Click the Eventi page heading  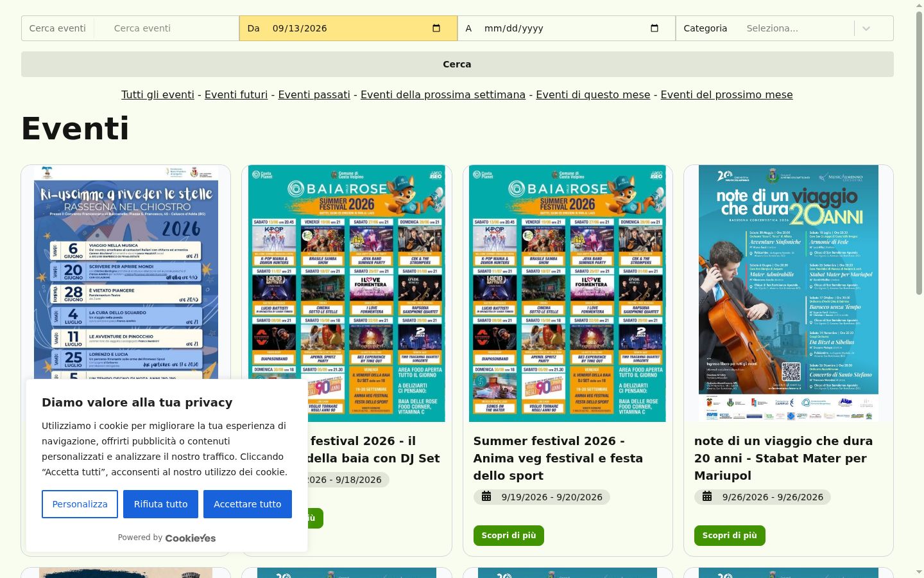point(75,128)
